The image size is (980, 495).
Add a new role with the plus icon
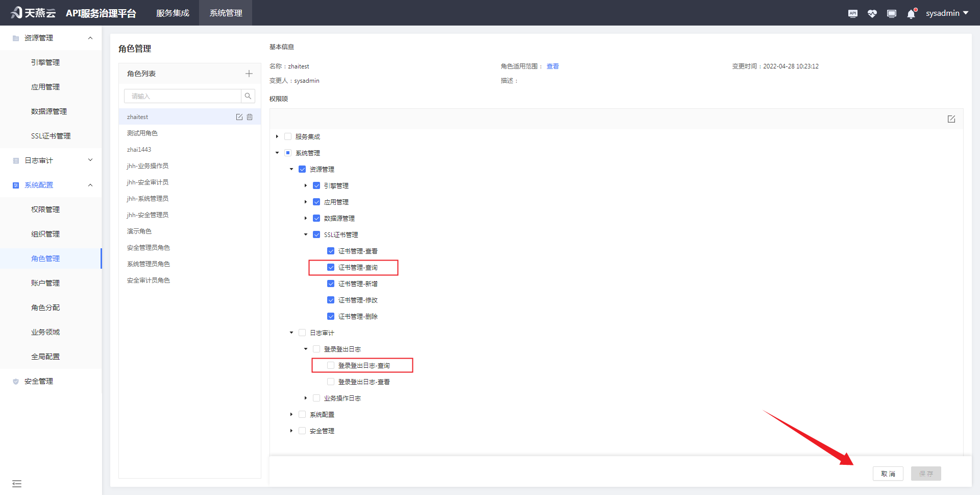pos(249,73)
